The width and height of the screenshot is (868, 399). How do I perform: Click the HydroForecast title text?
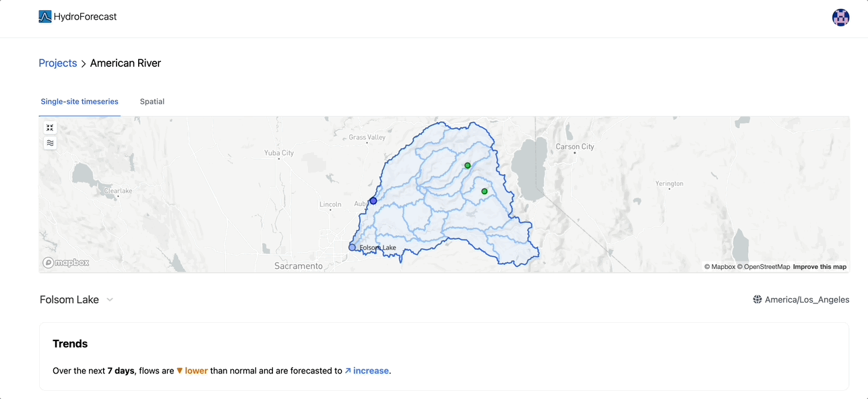[85, 17]
